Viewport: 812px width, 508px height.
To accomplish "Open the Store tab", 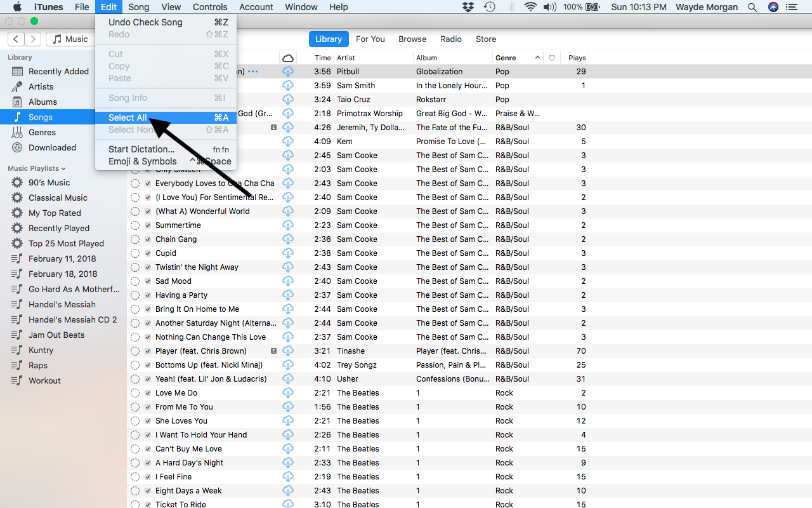I will click(486, 39).
